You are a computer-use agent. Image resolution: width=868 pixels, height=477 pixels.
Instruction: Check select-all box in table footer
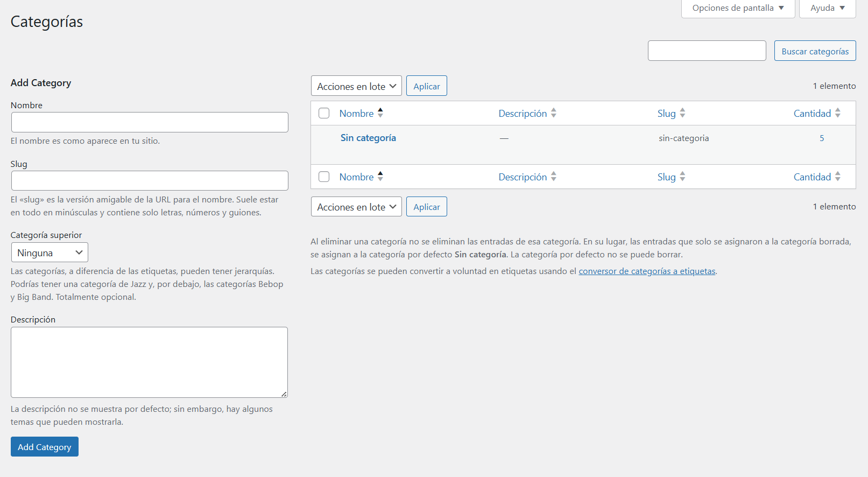coord(324,177)
